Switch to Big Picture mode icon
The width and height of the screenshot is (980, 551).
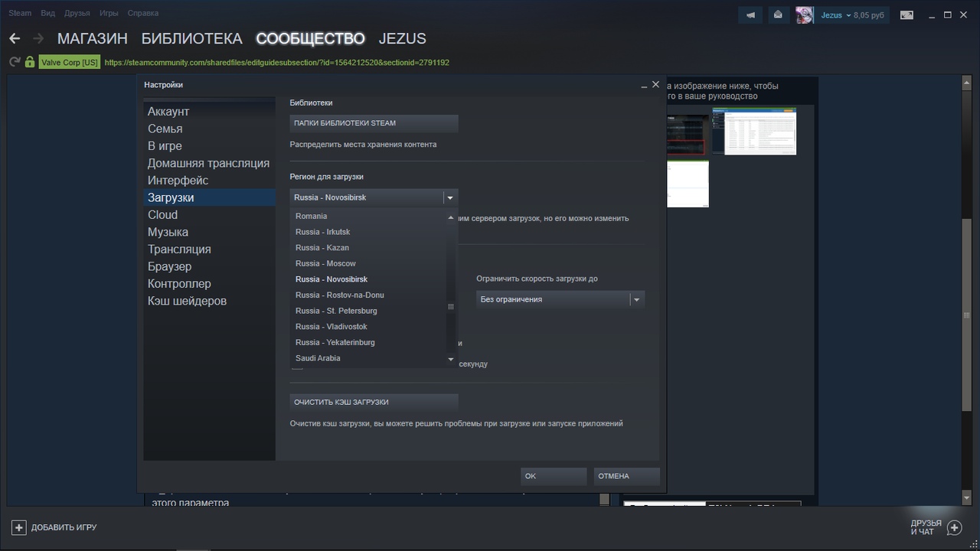[x=906, y=15]
